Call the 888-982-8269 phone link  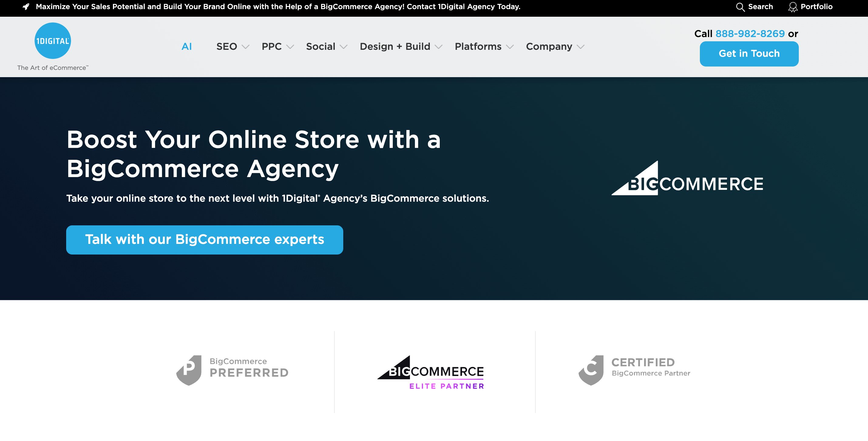click(750, 34)
